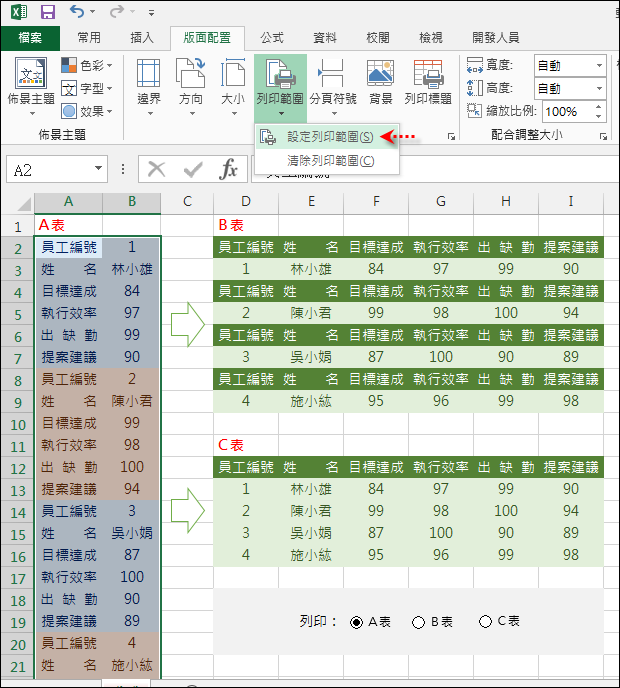
Task: Click the Excel application icon
Action: [18, 11]
